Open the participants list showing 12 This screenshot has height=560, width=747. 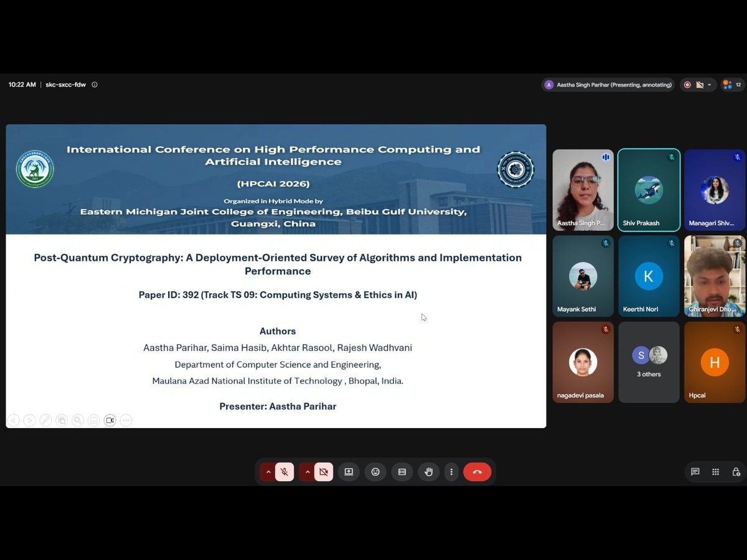733,85
